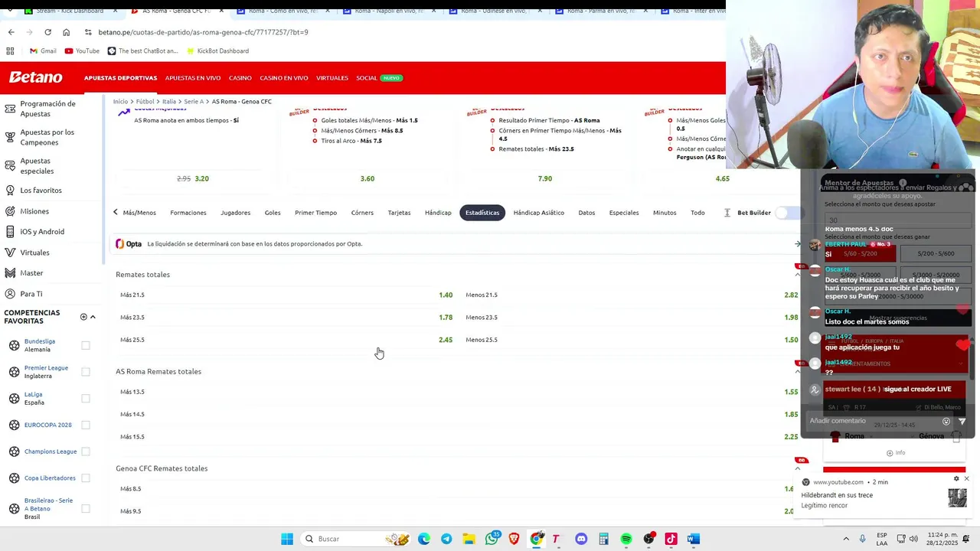Close the YouTube notification popup
Viewport: 980px width, 551px height.
tap(966, 479)
